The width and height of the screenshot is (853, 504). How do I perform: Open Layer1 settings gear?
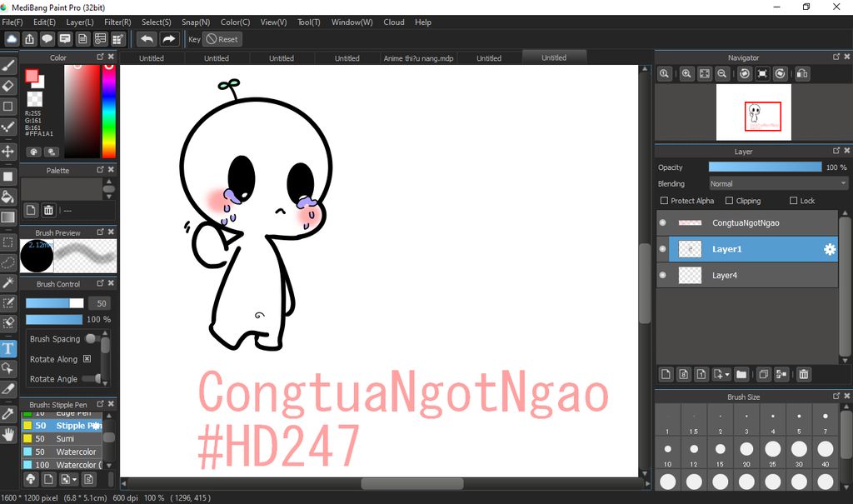(830, 249)
